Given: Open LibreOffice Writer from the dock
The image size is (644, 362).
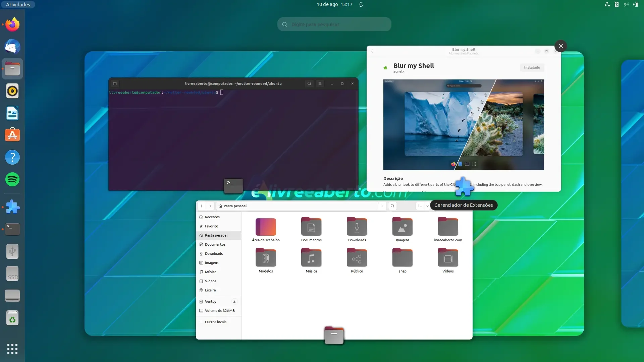Looking at the screenshot, I should [x=12, y=113].
